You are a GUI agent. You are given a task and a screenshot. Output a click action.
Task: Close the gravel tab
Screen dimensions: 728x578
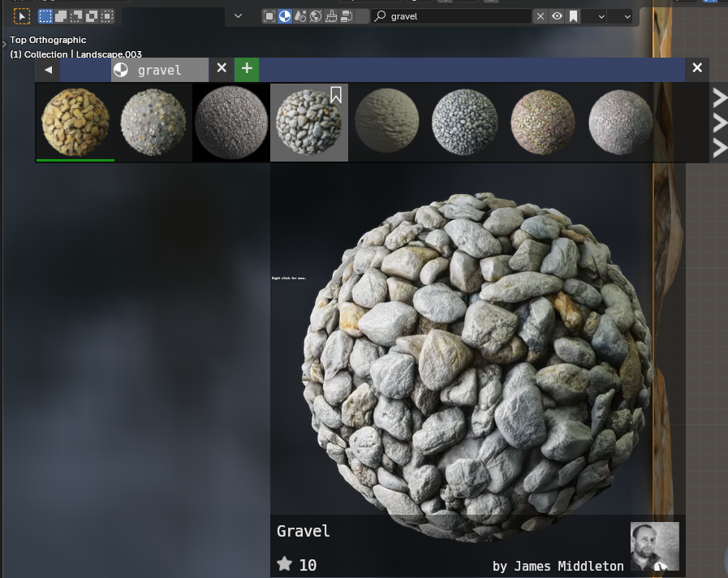tap(222, 69)
